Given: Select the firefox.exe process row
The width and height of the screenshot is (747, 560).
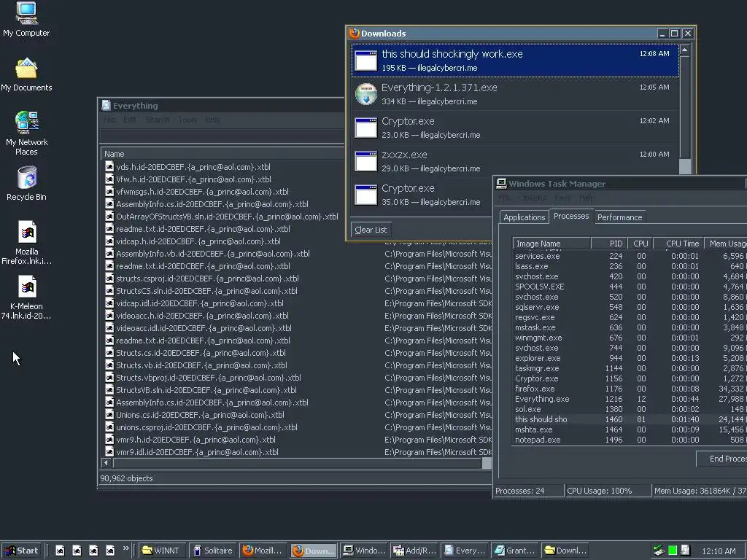Looking at the screenshot, I should (630, 389).
